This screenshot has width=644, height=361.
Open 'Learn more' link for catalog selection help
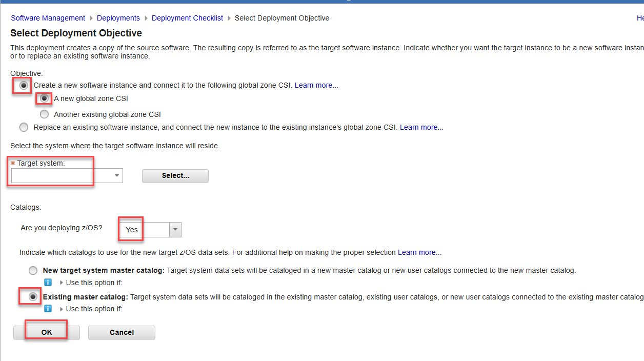click(419, 252)
